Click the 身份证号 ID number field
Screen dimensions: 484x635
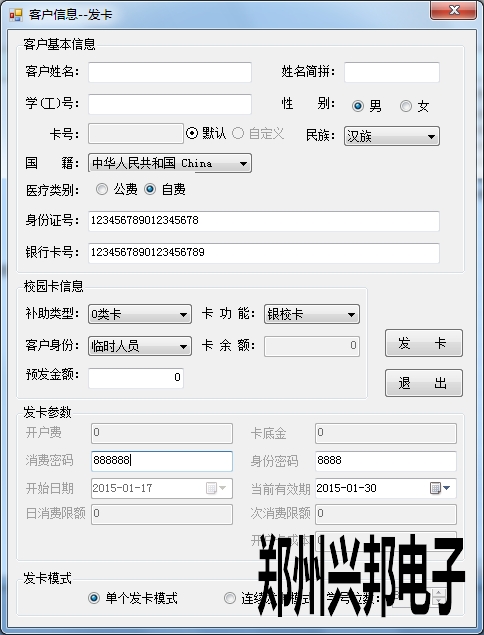pyautogui.click(x=264, y=221)
